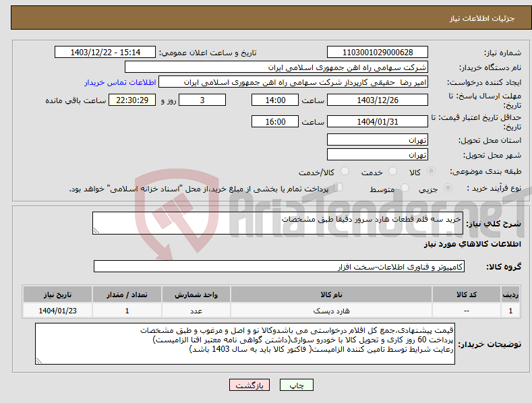Click the هارد دیسک table cell
Screen dimensions: 532x403
tap(331, 311)
